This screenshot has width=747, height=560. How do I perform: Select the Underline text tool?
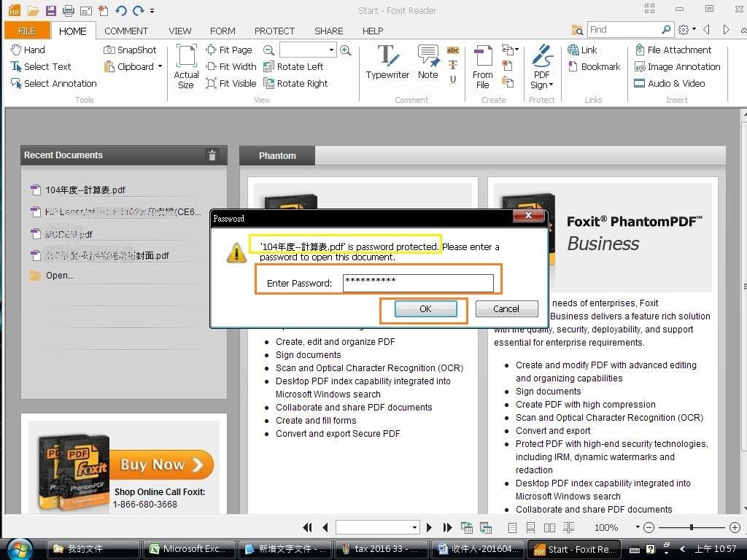tap(452, 79)
